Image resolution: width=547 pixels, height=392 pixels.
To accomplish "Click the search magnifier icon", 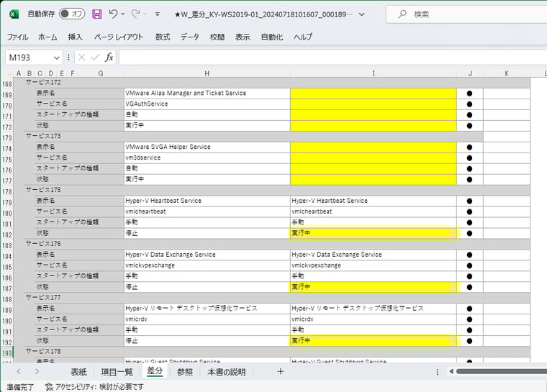I will coord(402,14).
